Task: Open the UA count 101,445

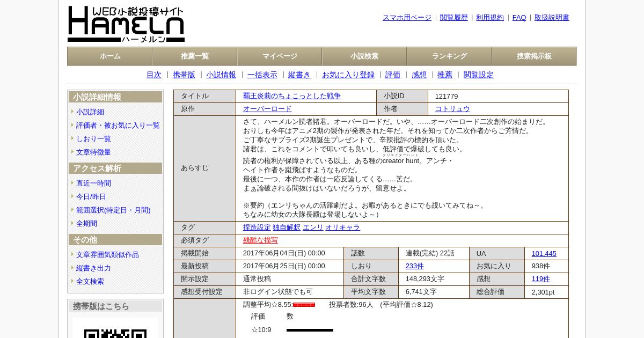Action: click(544, 254)
